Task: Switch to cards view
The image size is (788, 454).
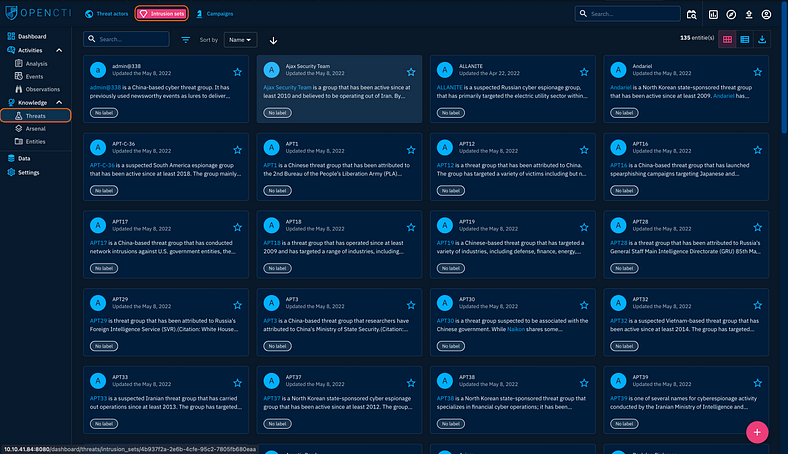Action: (x=727, y=39)
